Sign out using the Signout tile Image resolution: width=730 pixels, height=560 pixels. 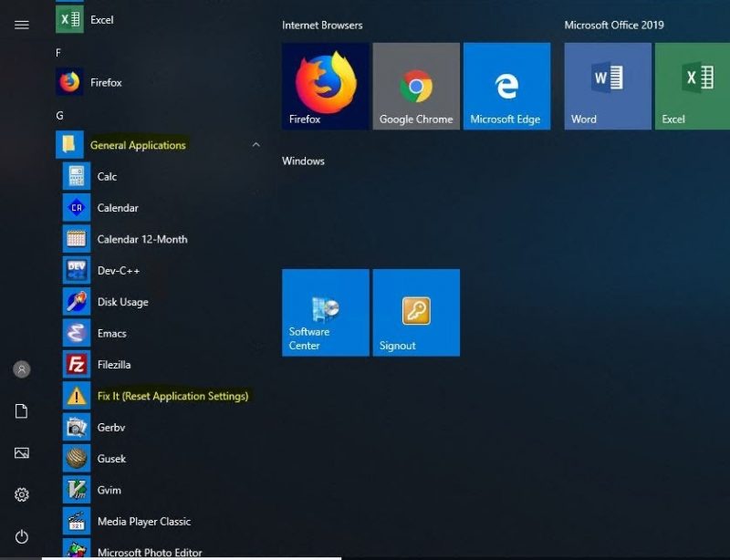tap(416, 312)
